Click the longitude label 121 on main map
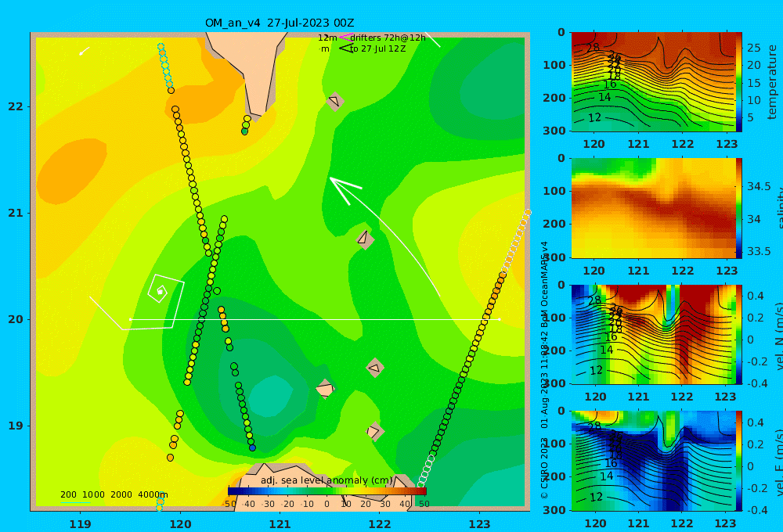This screenshot has height=532, width=783. pyautogui.click(x=280, y=524)
